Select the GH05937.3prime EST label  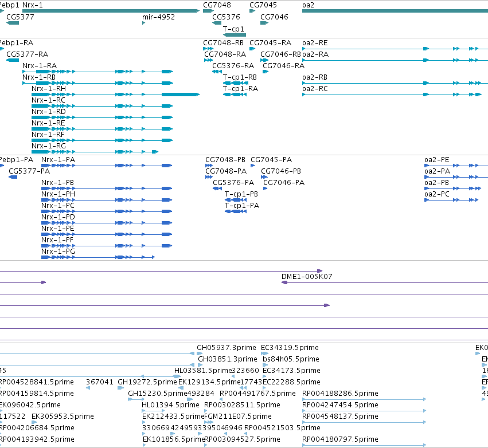[227, 348]
